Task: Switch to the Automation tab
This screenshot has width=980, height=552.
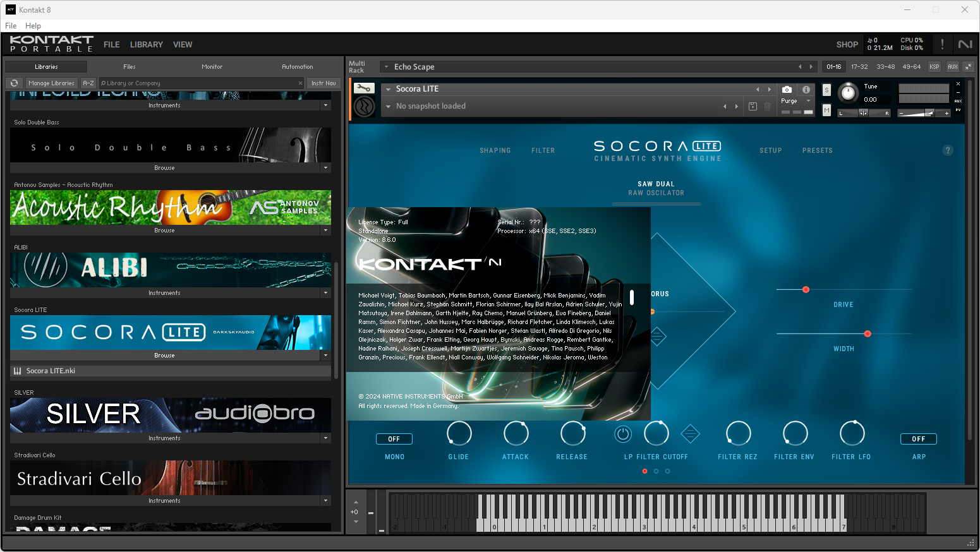Action: [x=298, y=67]
